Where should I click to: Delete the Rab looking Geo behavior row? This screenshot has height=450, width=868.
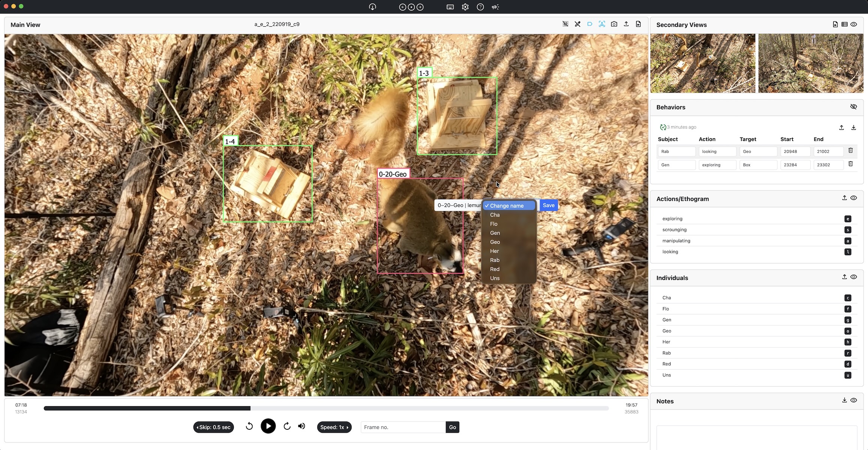pyautogui.click(x=850, y=151)
